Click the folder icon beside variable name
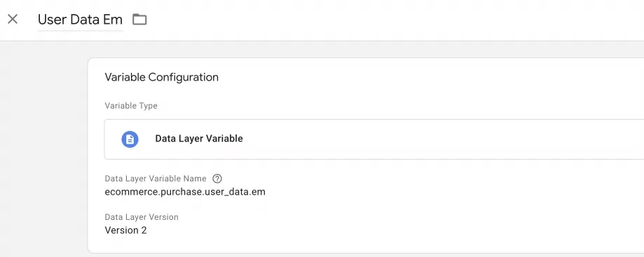Viewport: 644px width, 257px height. click(139, 20)
